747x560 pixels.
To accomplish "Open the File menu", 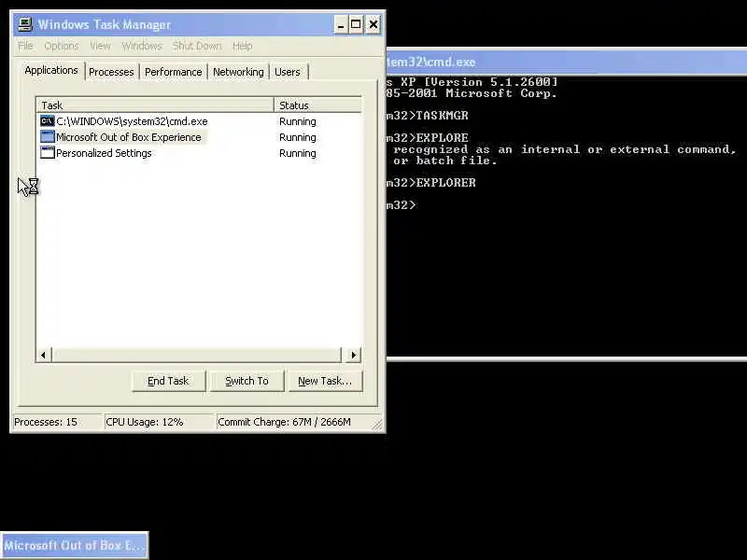I will [25, 46].
